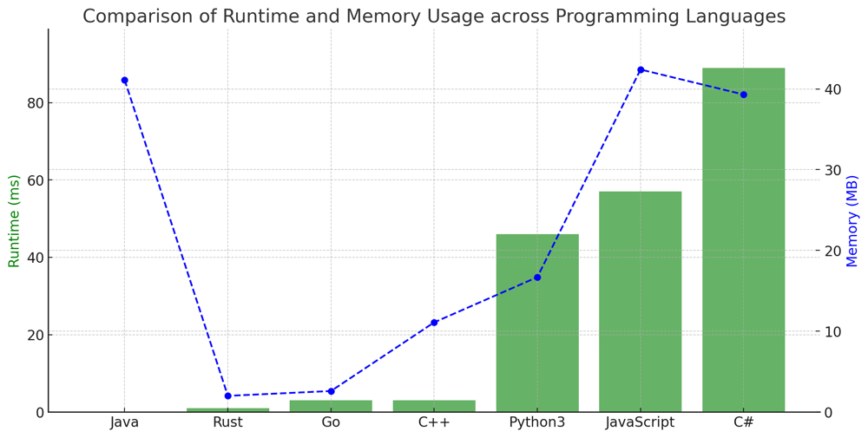Click the C# blue memory marker
Image resolution: width=868 pixels, height=438 pixels.
[x=743, y=95]
